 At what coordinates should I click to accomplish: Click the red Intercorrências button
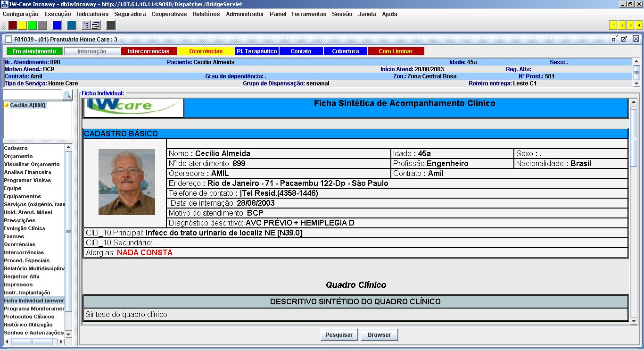point(149,51)
